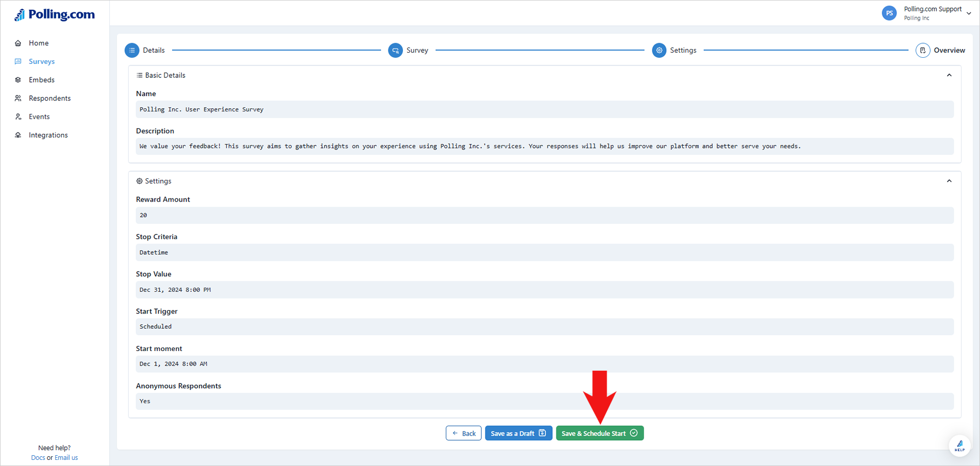Screen dimensions: 980x466
Task: Click the Events person icon
Action: pyautogui.click(x=18, y=116)
